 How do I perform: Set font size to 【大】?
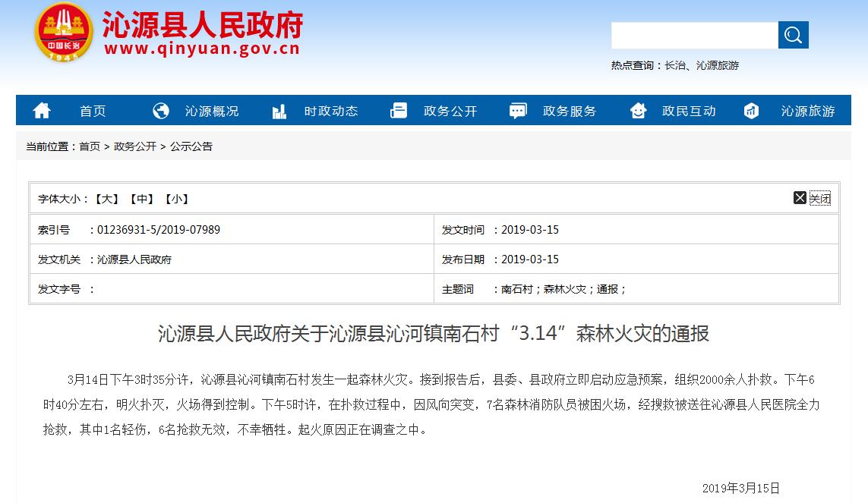pyautogui.click(x=107, y=199)
